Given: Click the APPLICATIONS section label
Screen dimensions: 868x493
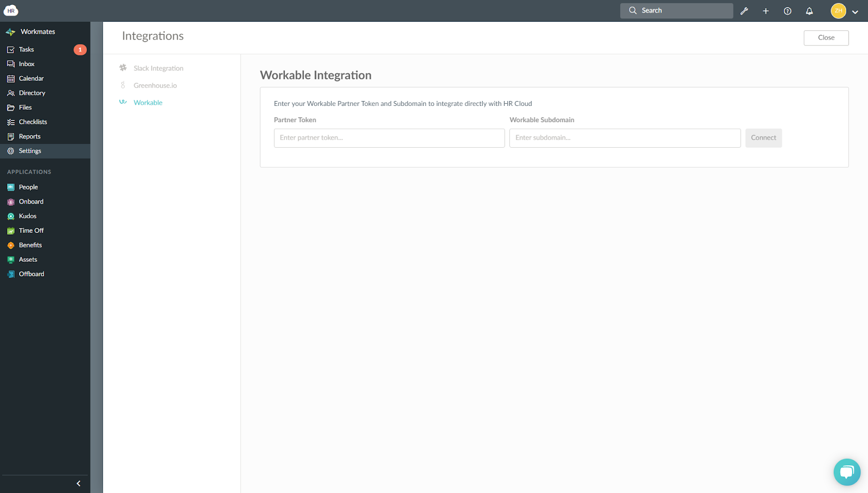Looking at the screenshot, I should point(29,172).
